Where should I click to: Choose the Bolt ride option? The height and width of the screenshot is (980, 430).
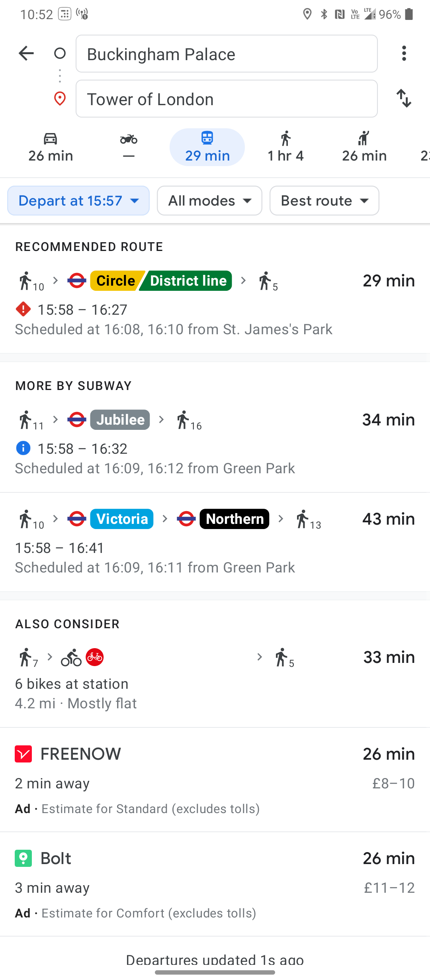pyautogui.click(x=215, y=884)
